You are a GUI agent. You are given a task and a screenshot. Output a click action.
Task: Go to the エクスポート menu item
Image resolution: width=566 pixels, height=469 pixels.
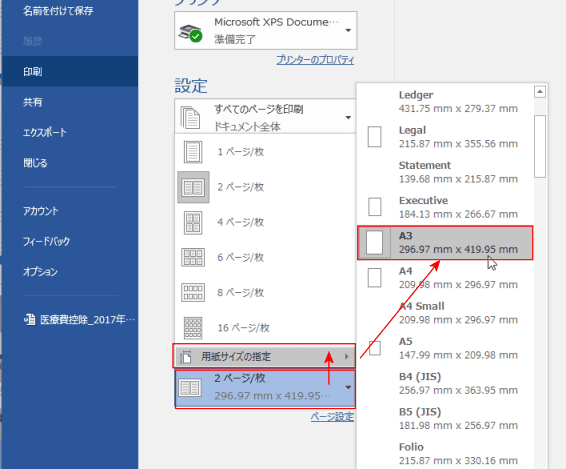coord(45,133)
